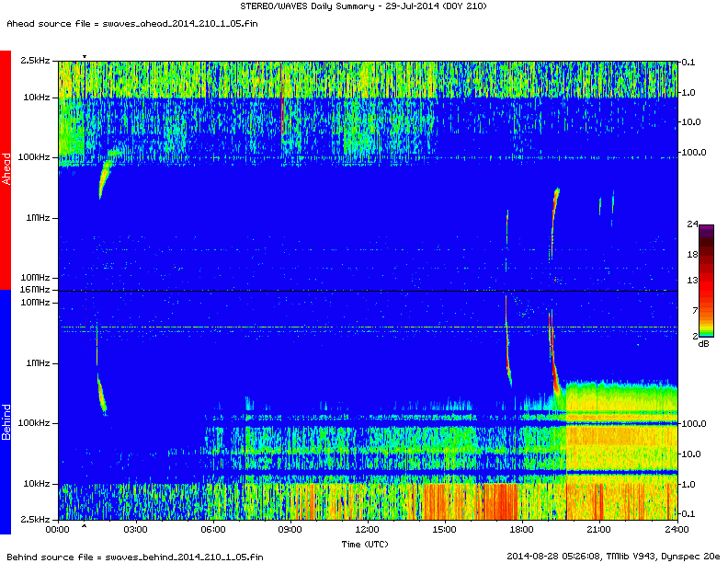The width and height of the screenshot is (728, 563).
Task: Click the 10MHz label of the Behind panel
Action: [35, 303]
